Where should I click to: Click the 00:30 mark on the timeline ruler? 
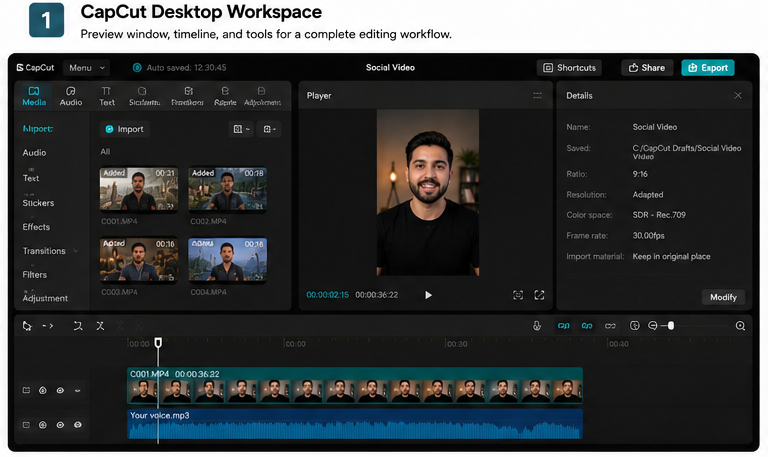pos(456,344)
